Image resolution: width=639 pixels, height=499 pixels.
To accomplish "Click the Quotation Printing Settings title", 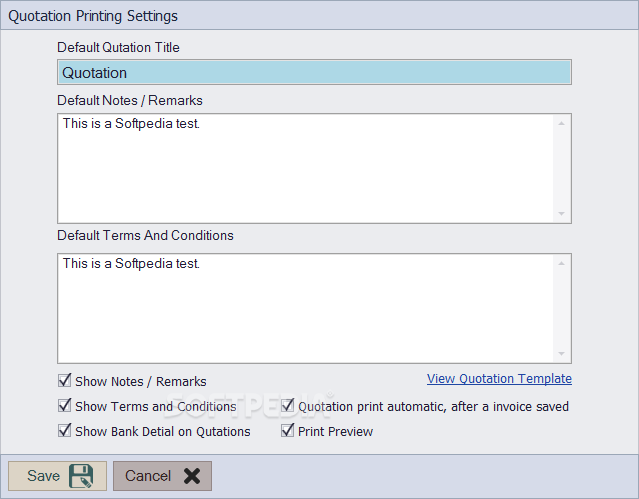I will [93, 16].
